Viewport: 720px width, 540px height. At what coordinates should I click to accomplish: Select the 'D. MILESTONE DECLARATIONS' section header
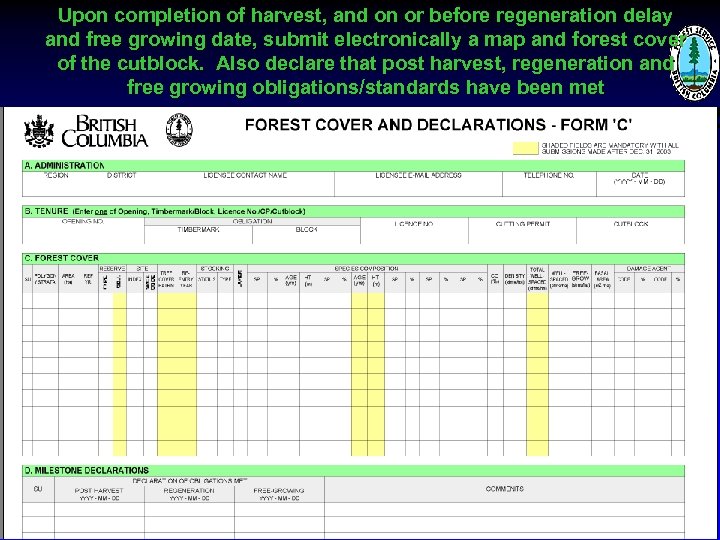click(353, 470)
